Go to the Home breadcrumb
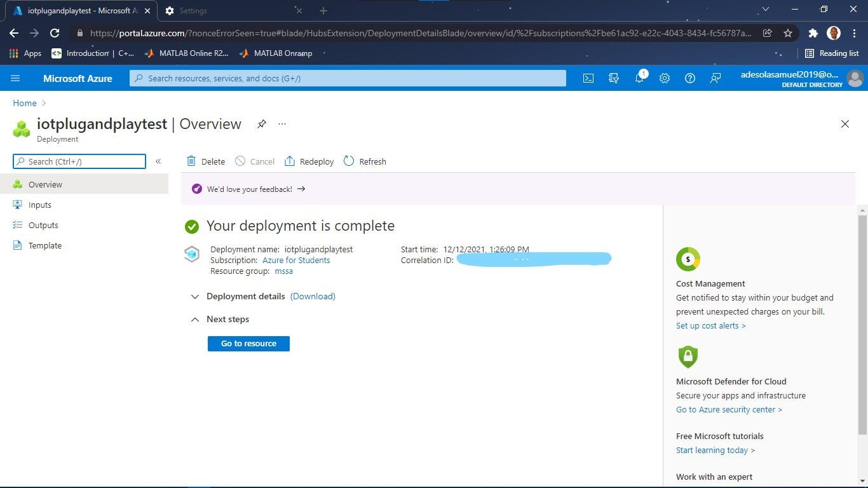This screenshot has height=488, width=868. click(x=25, y=103)
